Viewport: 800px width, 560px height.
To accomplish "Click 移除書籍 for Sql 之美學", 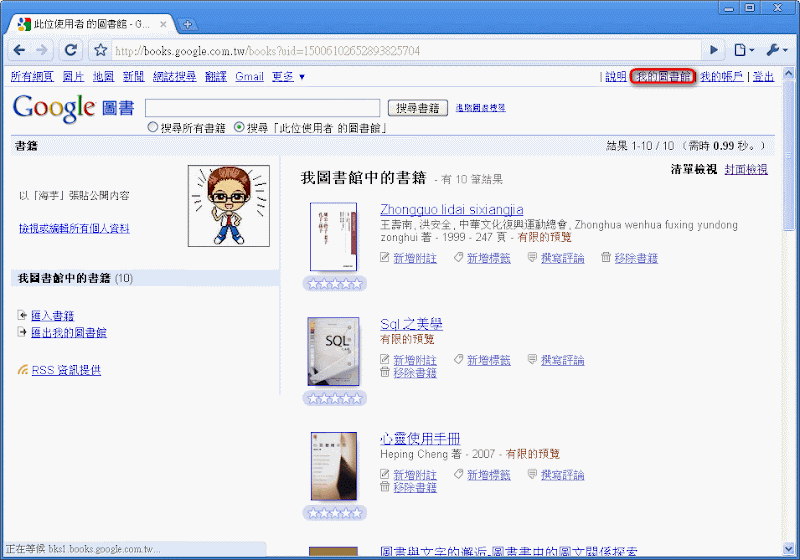I will point(415,373).
